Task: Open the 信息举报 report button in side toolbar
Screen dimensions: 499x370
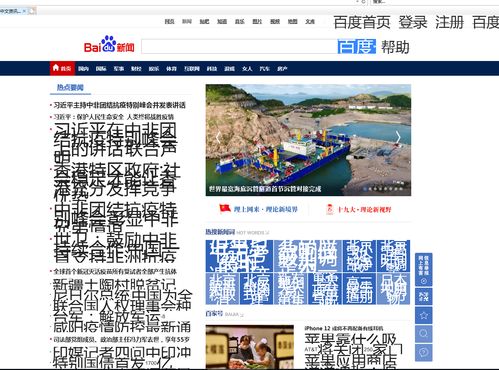Action: (423, 270)
